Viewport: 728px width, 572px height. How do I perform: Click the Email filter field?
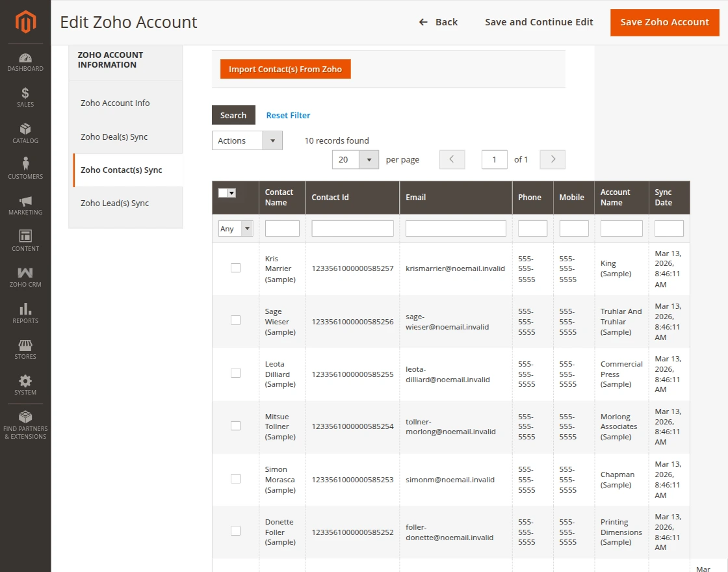456,228
